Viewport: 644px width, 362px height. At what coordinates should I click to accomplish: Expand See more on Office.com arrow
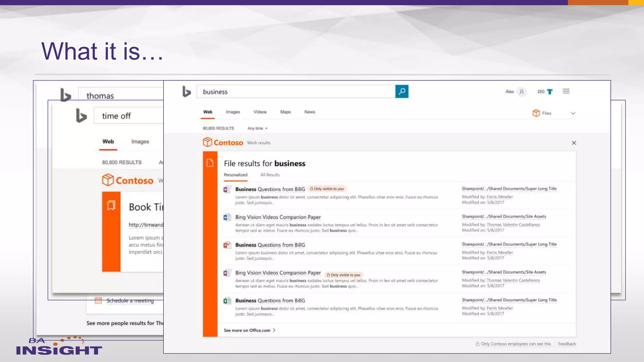coord(274,330)
